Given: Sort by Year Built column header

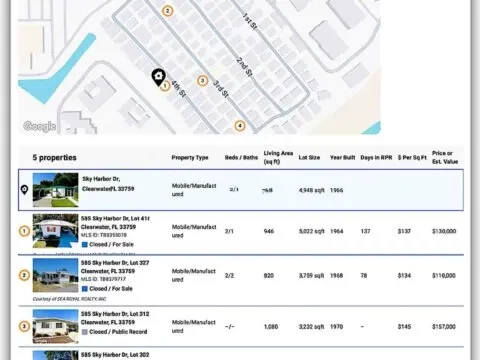Looking at the screenshot, I should [x=342, y=157].
